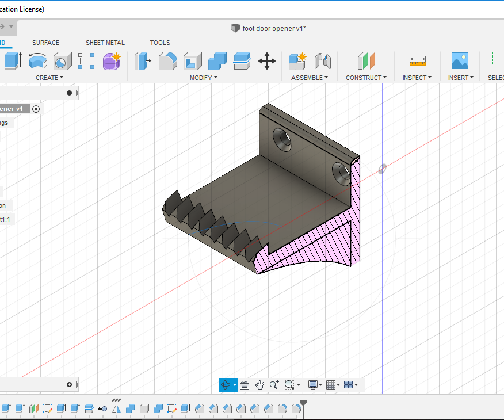Open the MODIFY dropdown menu

[204, 78]
